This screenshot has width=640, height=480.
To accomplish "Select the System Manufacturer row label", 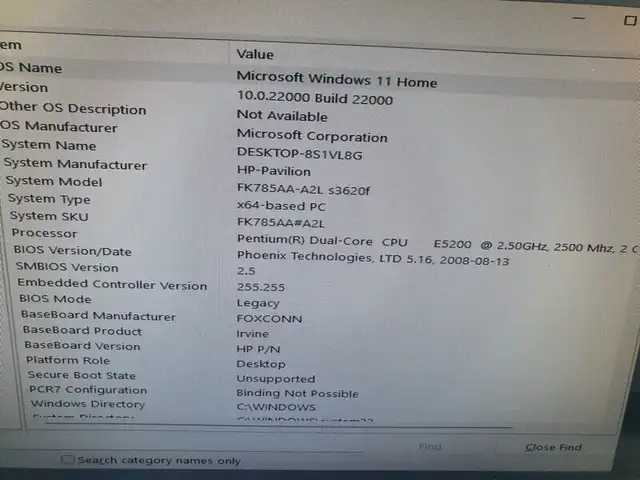I will pyautogui.click(x=75, y=164).
